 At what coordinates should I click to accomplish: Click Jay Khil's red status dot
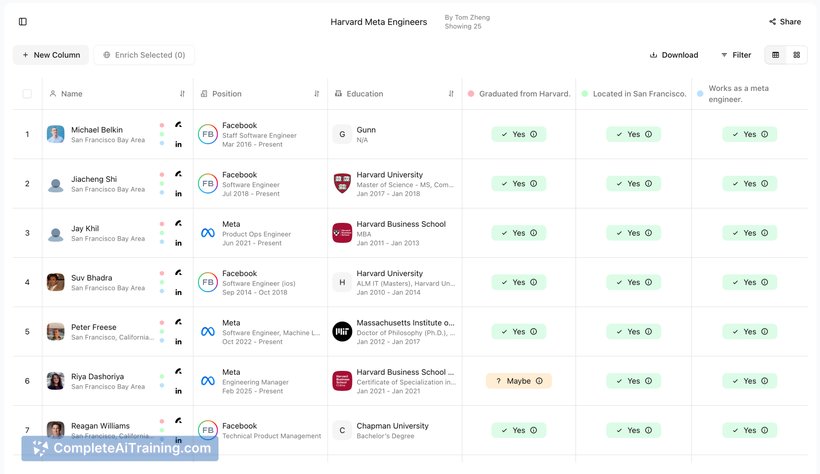coord(162,223)
